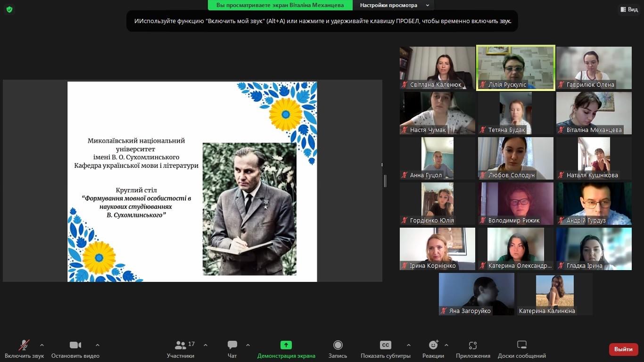Click the panel divider handle beside shared screen

(x=385, y=181)
